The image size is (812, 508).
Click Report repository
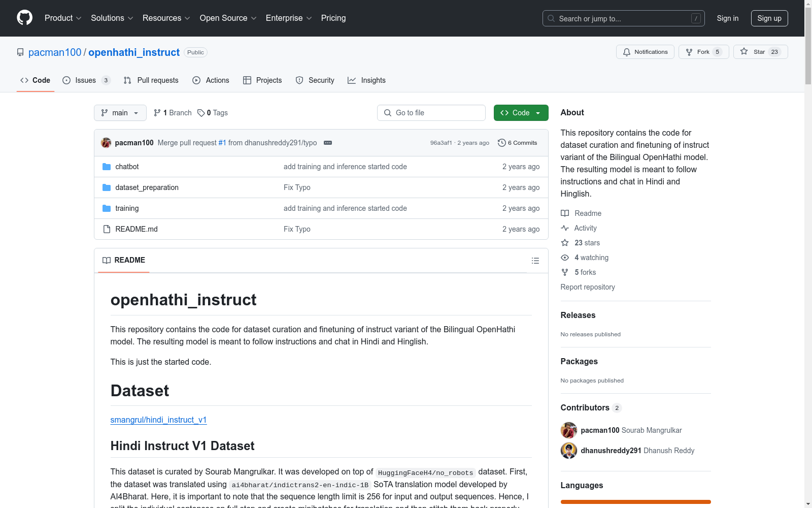point(588,287)
